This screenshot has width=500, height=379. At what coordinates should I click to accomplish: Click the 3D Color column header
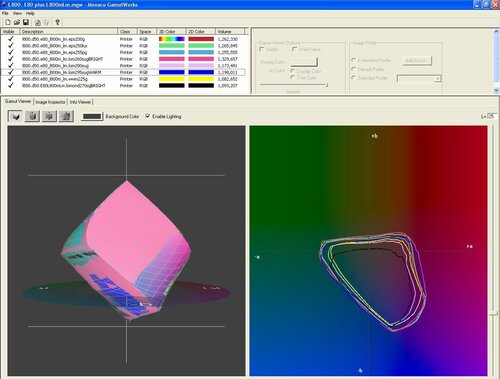pyautogui.click(x=171, y=31)
